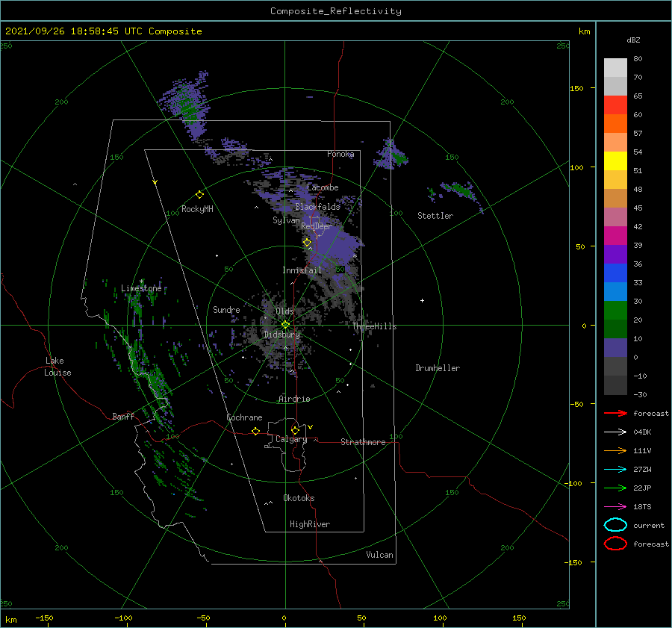Viewport: 672px width, 628px height.
Task: Select the slate-purple 0-10 dBZ swatch
Action: tap(615, 348)
